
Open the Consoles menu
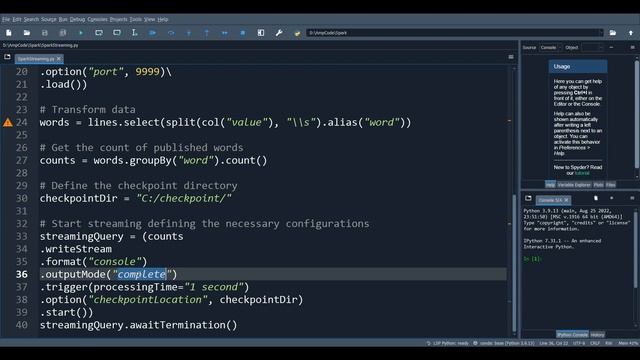pos(98,19)
